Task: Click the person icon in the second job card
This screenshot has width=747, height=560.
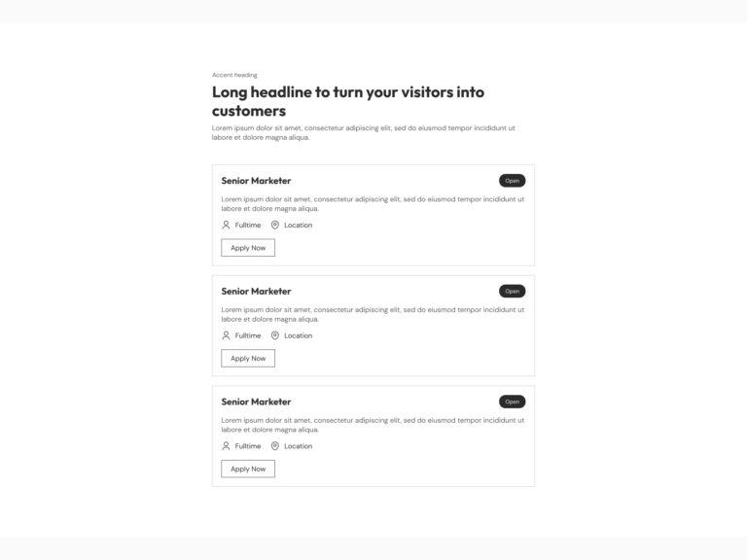Action: tap(226, 335)
